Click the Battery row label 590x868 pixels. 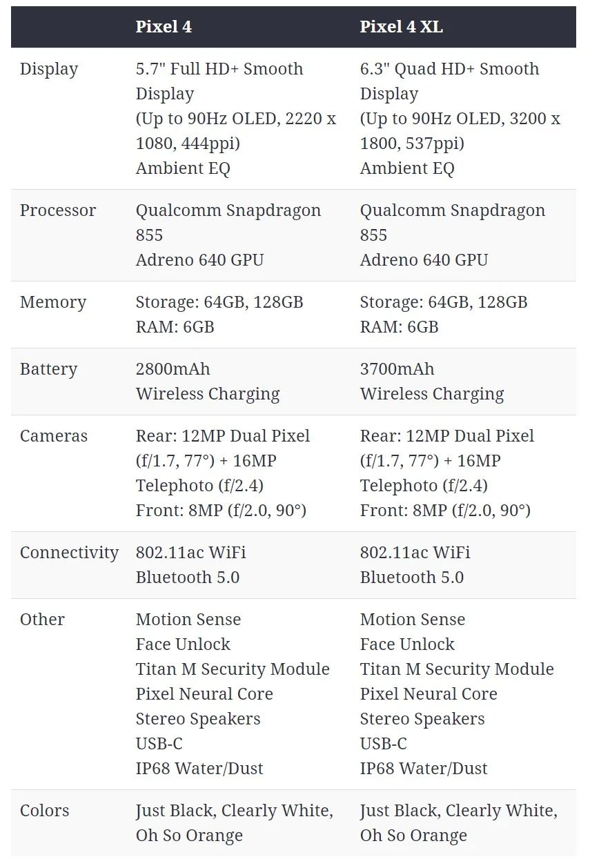coord(48,369)
